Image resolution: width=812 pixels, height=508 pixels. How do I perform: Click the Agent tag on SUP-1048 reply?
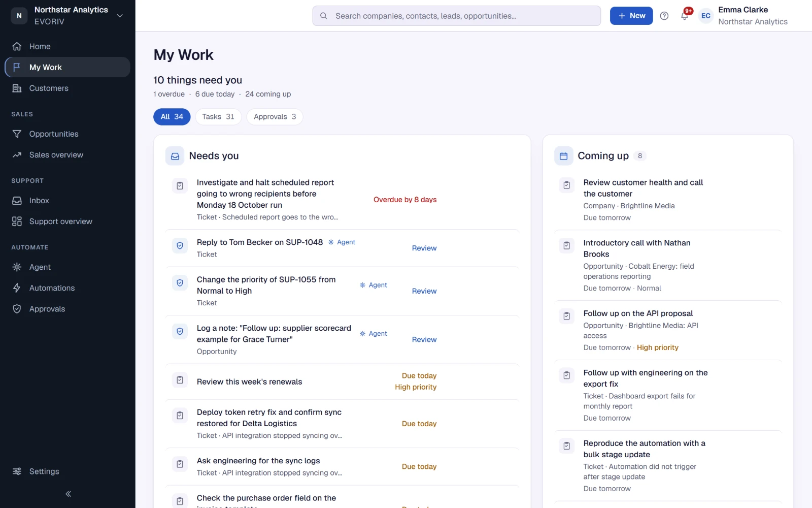342,242
